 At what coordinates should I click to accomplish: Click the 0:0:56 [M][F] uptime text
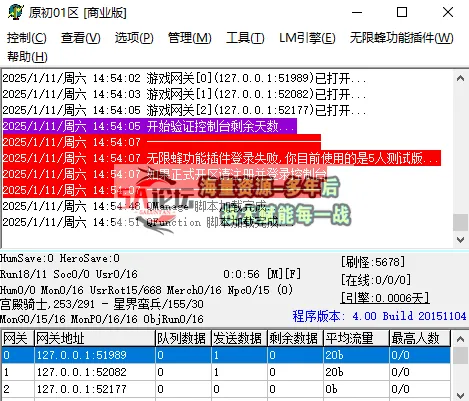click(x=262, y=274)
